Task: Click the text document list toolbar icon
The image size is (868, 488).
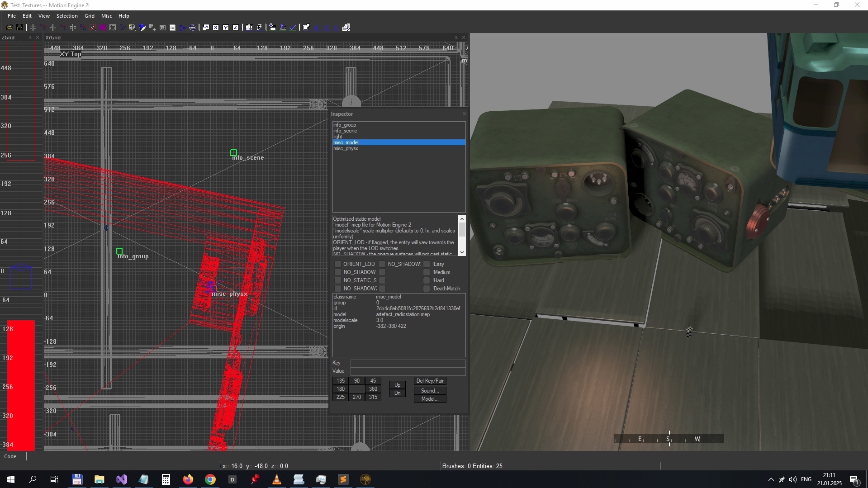Action: pyautogui.click(x=172, y=27)
